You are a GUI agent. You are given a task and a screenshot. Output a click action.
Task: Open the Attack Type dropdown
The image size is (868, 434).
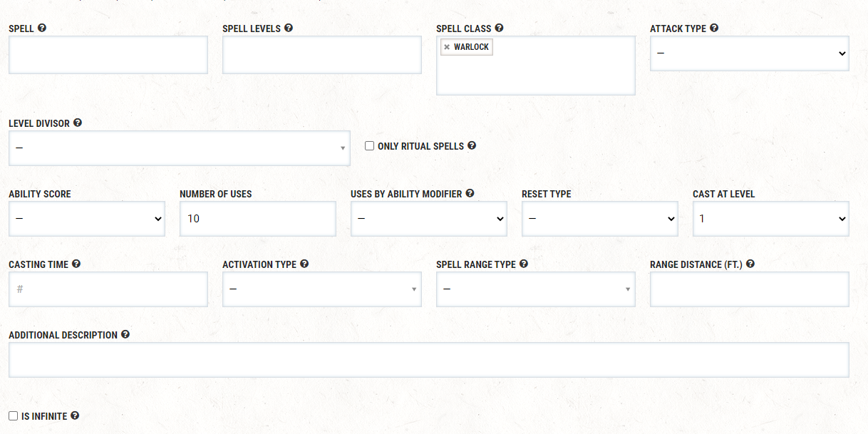point(749,53)
